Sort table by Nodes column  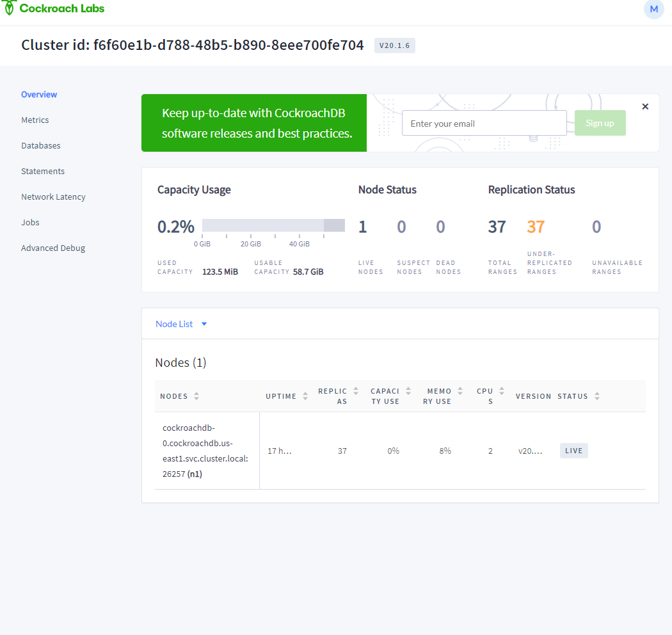(x=180, y=396)
